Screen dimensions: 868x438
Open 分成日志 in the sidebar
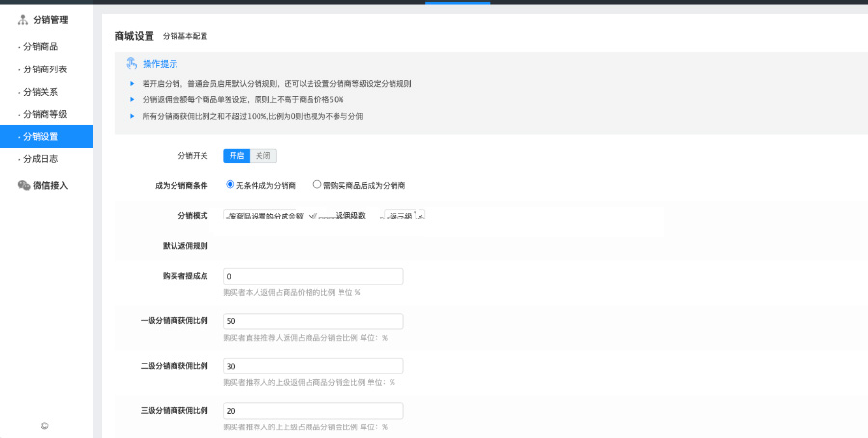pos(40,158)
